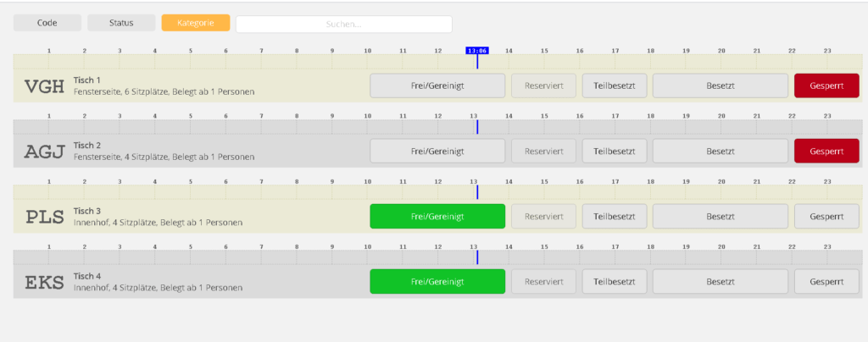Mark Tisch 4 as Besetzt

(721, 281)
